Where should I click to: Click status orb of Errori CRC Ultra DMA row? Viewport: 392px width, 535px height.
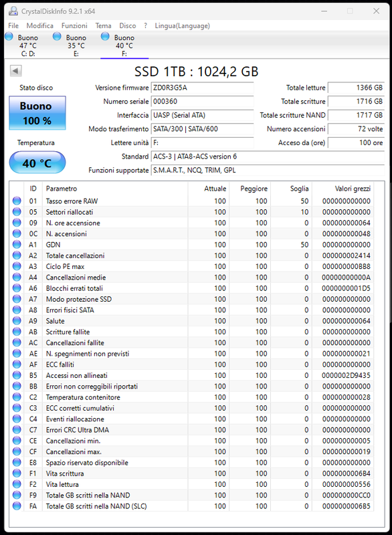point(17,430)
